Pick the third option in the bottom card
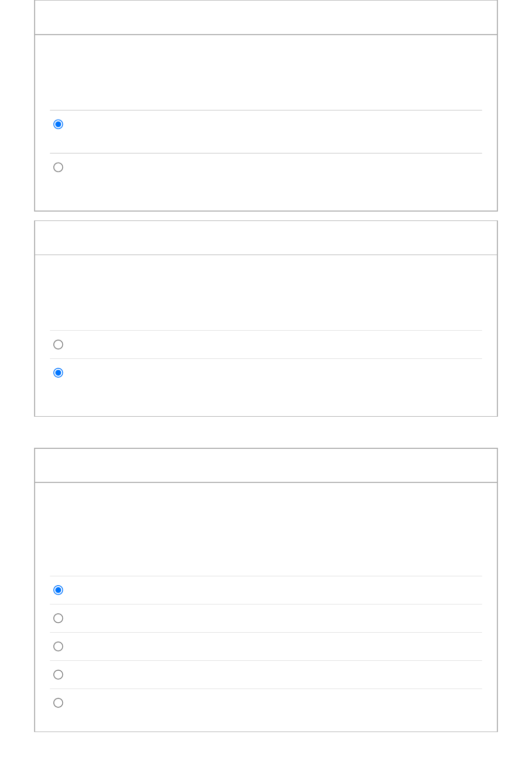The image size is (532, 776). tap(58, 647)
